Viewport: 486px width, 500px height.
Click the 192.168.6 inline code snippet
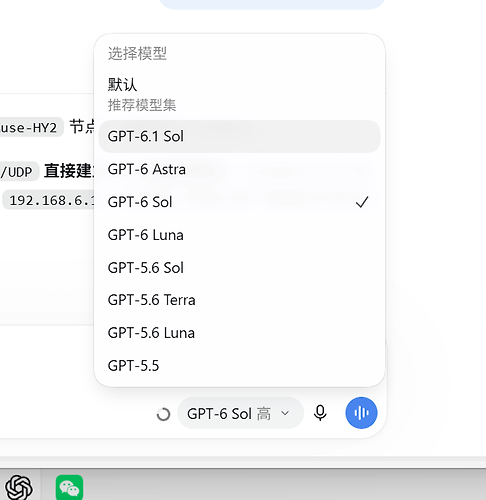pos(49,200)
